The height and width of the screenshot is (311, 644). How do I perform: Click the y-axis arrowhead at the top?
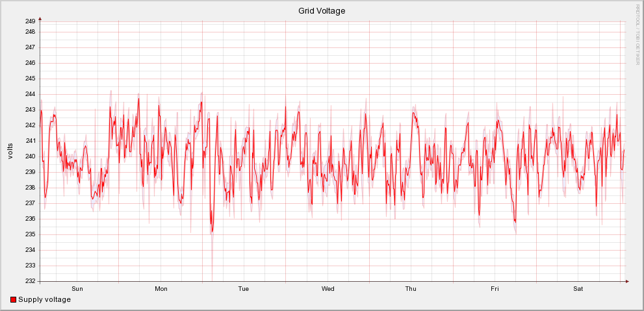click(40, 19)
